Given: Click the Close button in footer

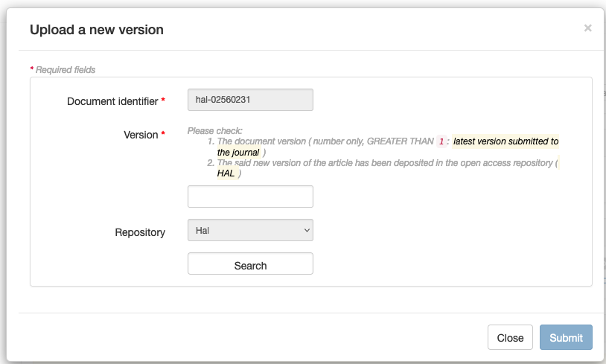Looking at the screenshot, I should pos(510,337).
